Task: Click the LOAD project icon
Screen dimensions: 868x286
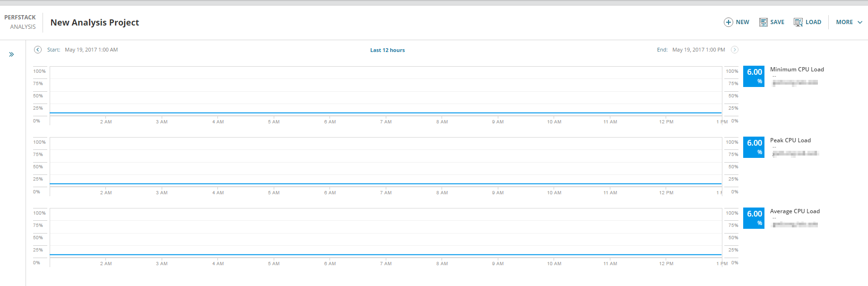Action: [798, 22]
